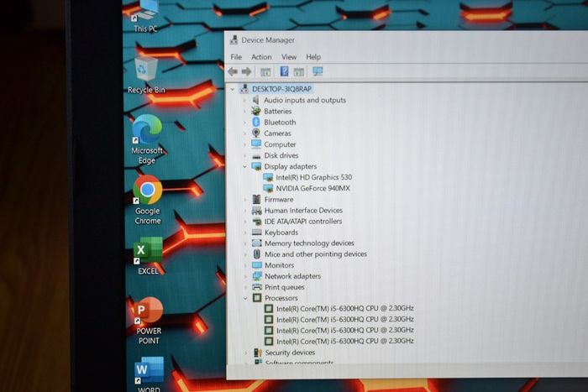Select the Computer category label
The image size is (588, 392).
coord(280,144)
